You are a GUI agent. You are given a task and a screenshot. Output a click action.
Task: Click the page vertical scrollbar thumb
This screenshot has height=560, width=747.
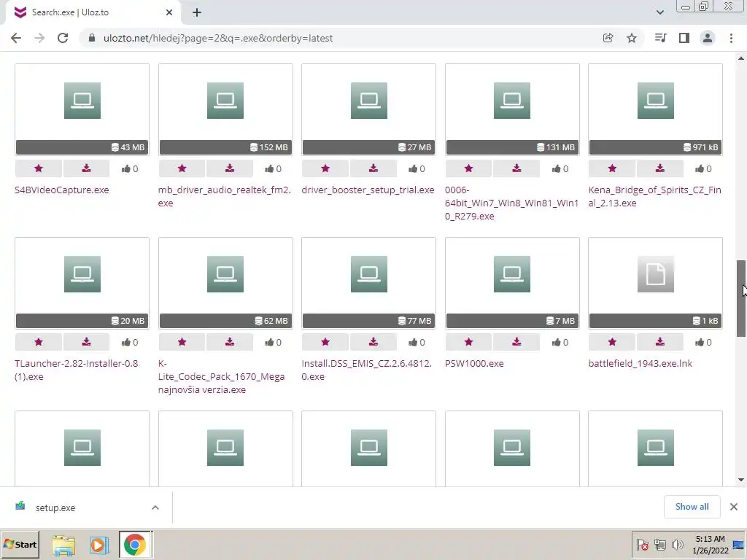pos(741,298)
